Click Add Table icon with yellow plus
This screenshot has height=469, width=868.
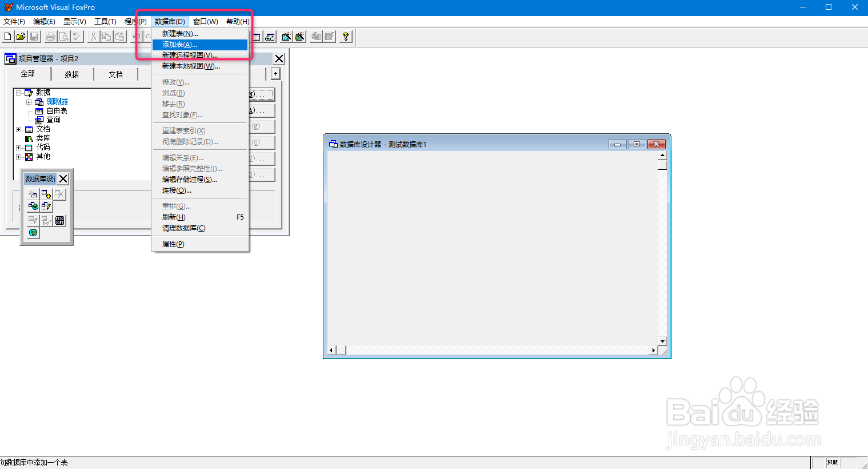pos(46,194)
